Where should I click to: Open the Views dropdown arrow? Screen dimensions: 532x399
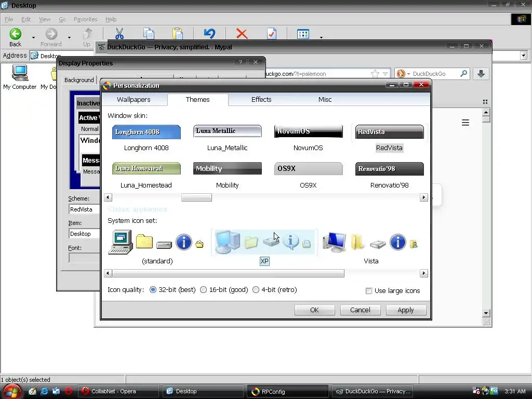[321, 37]
